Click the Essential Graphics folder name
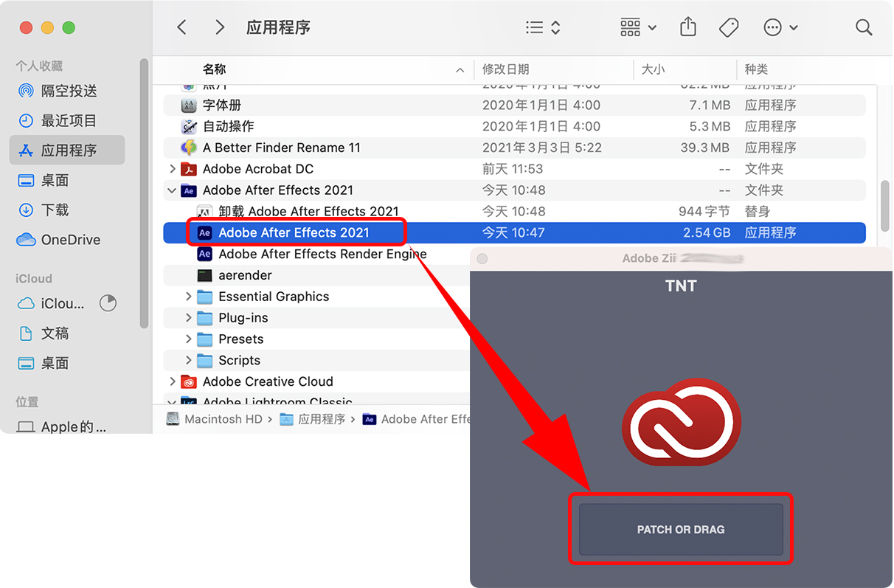This screenshot has width=894, height=588. (274, 297)
